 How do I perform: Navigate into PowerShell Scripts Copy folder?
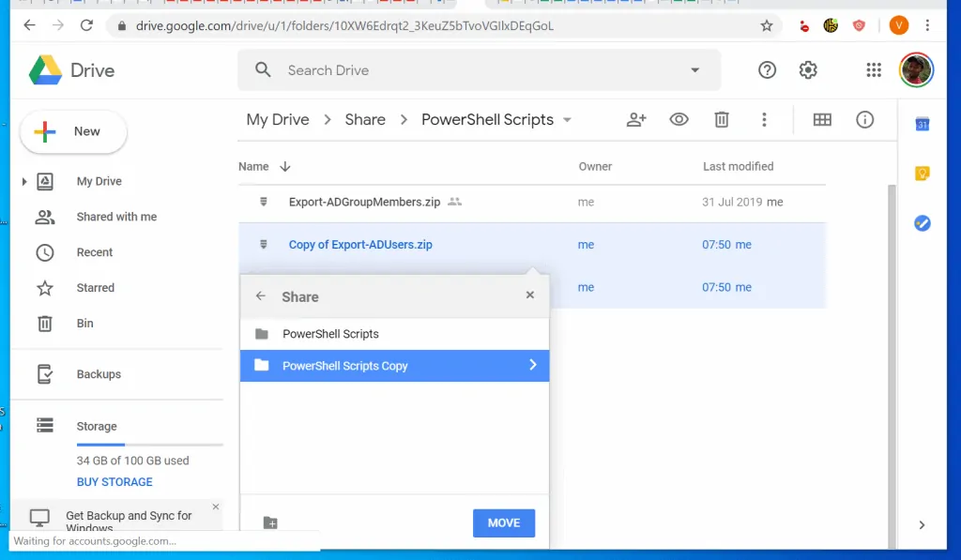(532, 365)
